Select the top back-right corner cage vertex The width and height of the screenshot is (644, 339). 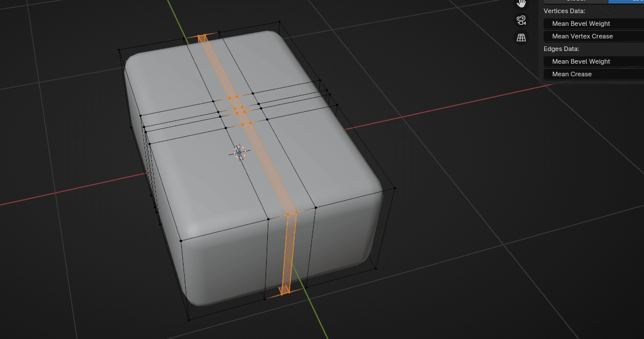(279, 22)
